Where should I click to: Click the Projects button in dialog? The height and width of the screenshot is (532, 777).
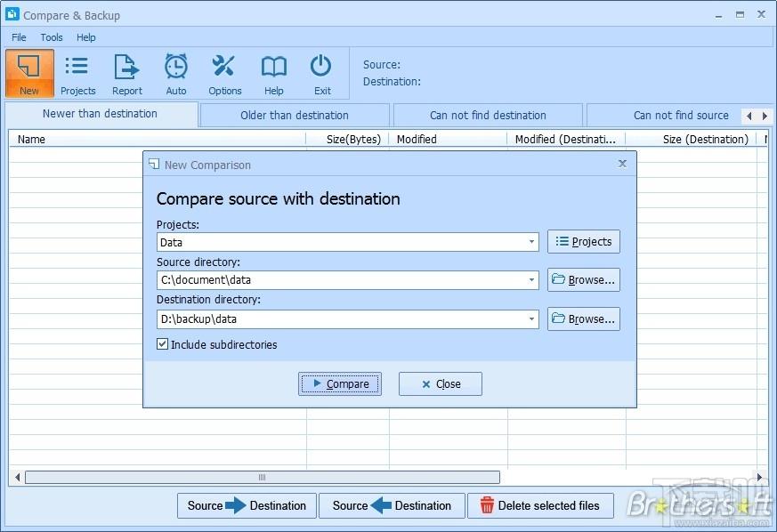584,242
